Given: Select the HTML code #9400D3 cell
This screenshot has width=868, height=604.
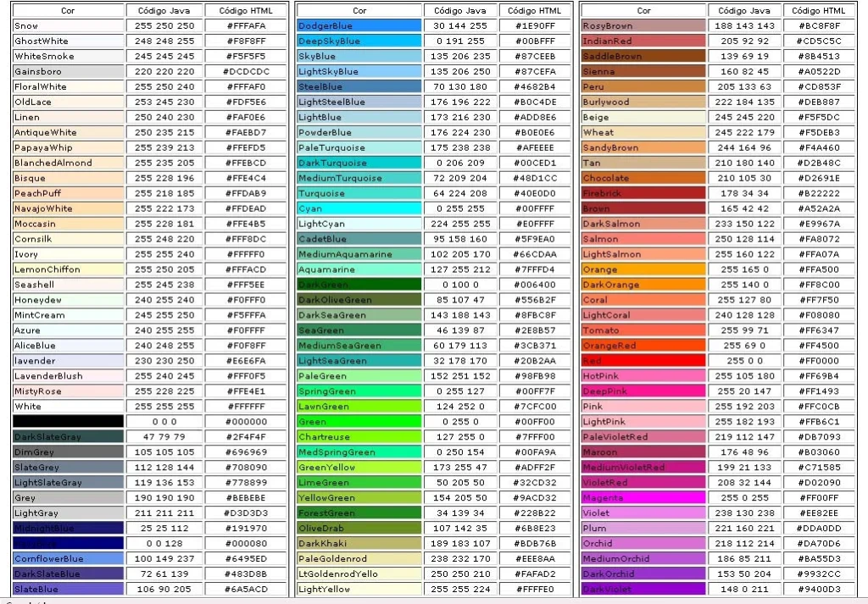Looking at the screenshot, I should click(x=819, y=590).
